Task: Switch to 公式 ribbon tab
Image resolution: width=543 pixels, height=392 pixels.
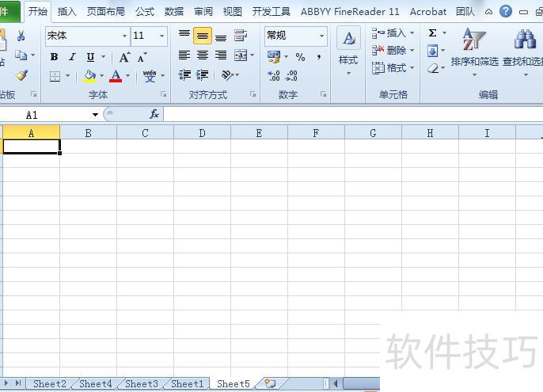Action: (x=145, y=12)
